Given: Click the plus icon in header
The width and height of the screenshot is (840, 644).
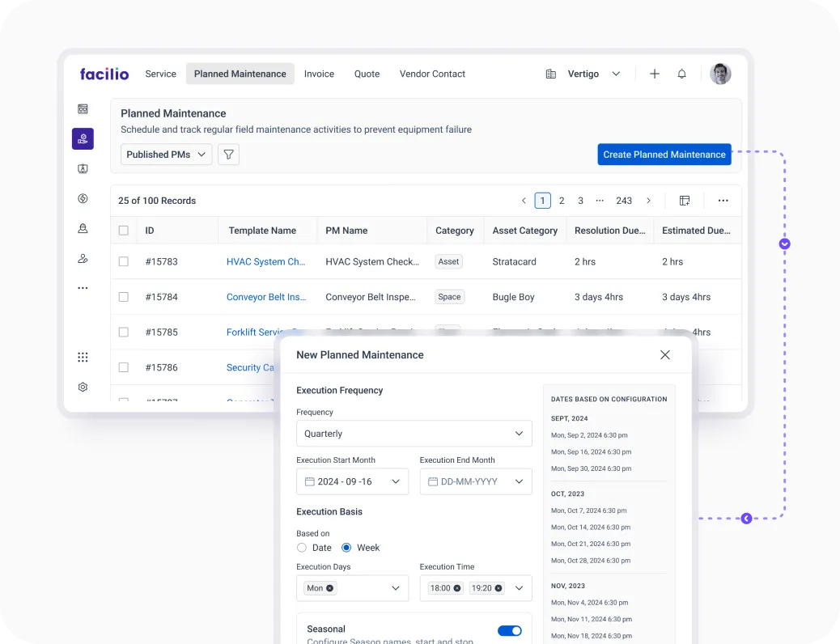Looking at the screenshot, I should pos(655,74).
